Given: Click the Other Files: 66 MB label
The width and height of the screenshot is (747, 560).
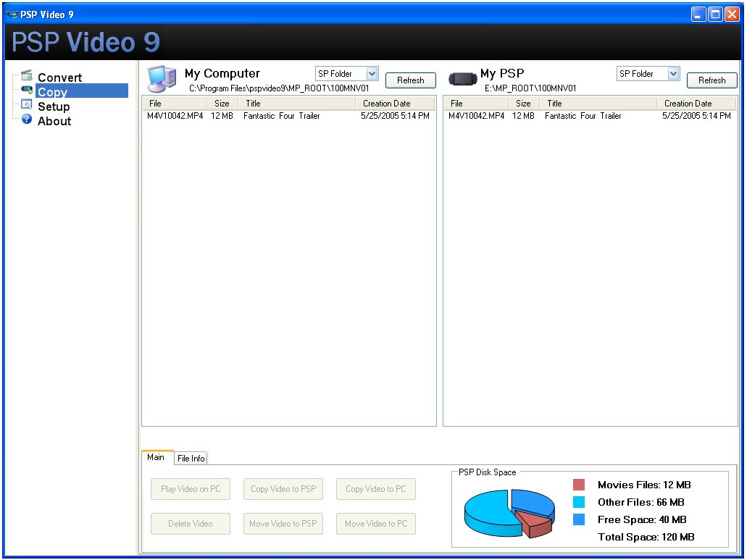Looking at the screenshot, I should 640,502.
